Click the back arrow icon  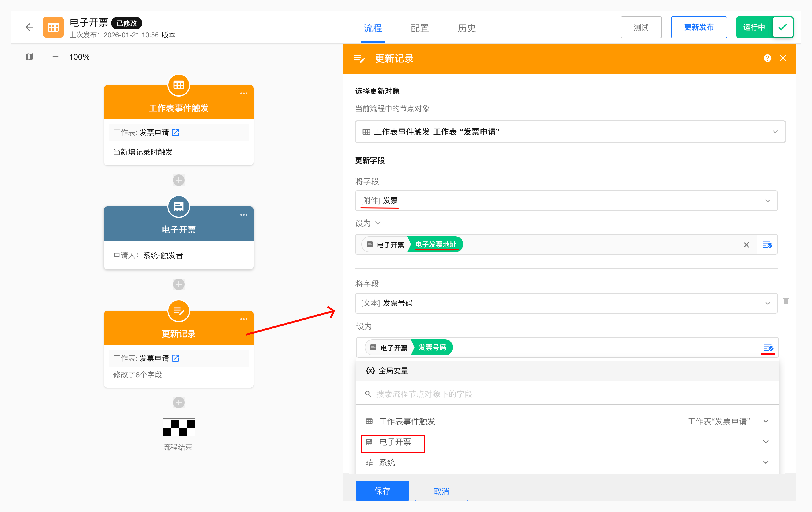(x=29, y=27)
